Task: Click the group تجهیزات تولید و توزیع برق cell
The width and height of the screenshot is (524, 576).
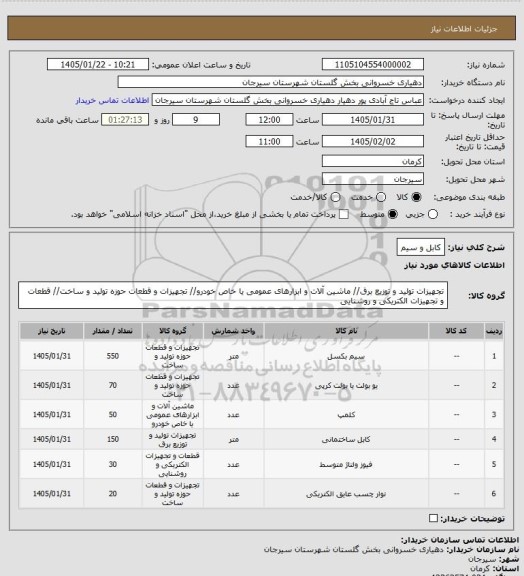Action: pos(173,440)
